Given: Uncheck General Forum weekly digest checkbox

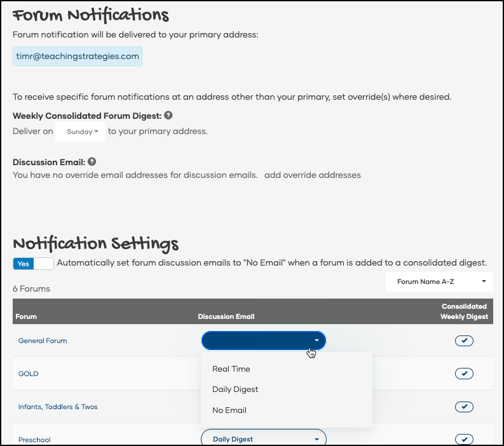Looking at the screenshot, I should pos(464,341).
